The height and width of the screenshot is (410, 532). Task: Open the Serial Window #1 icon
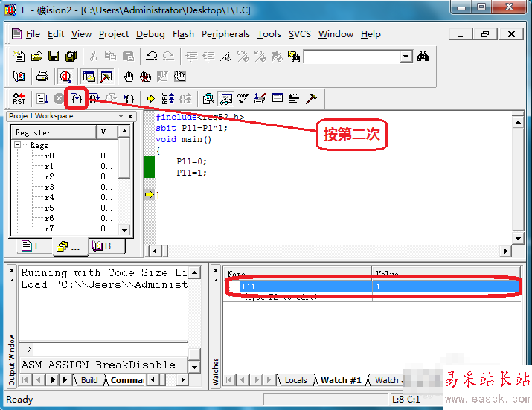click(x=260, y=99)
